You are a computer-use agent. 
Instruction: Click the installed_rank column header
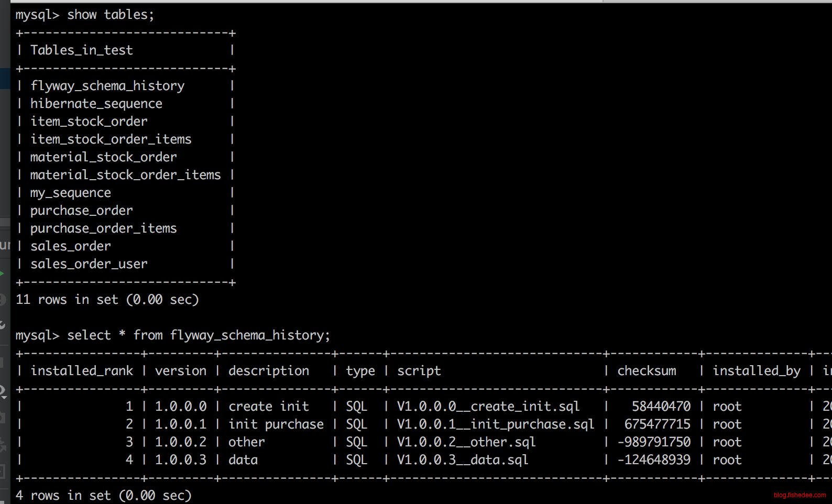[x=81, y=371]
